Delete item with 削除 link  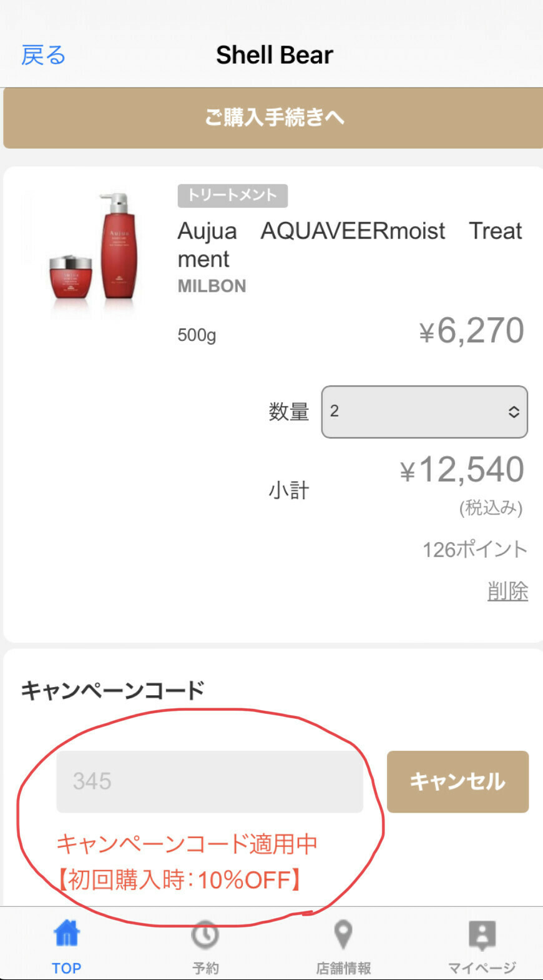point(507,590)
